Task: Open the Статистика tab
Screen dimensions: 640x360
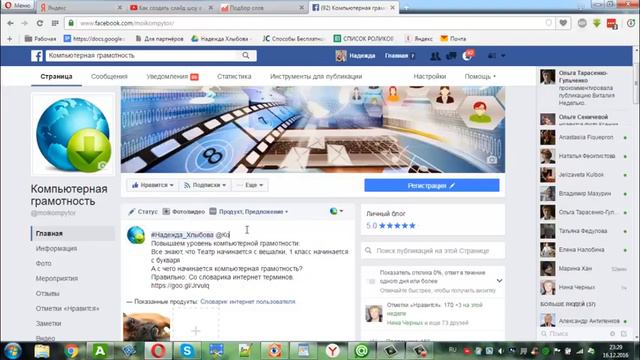Action: point(234,76)
